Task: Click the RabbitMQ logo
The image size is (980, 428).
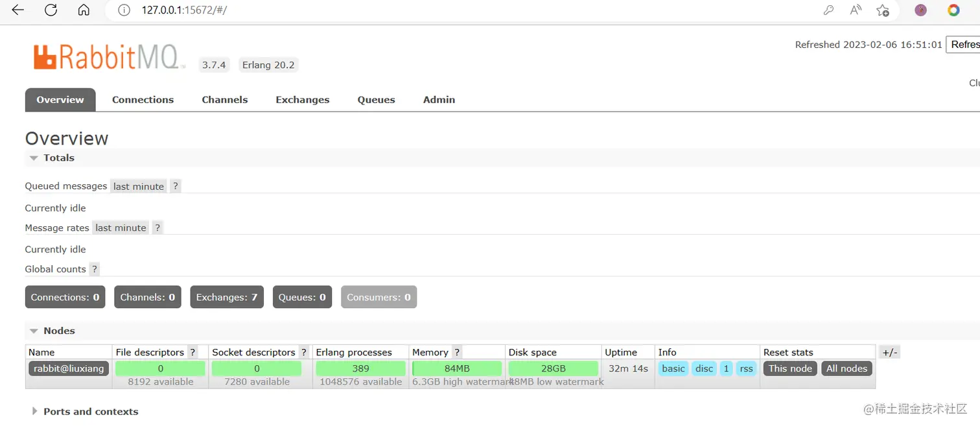Action: (110, 56)
